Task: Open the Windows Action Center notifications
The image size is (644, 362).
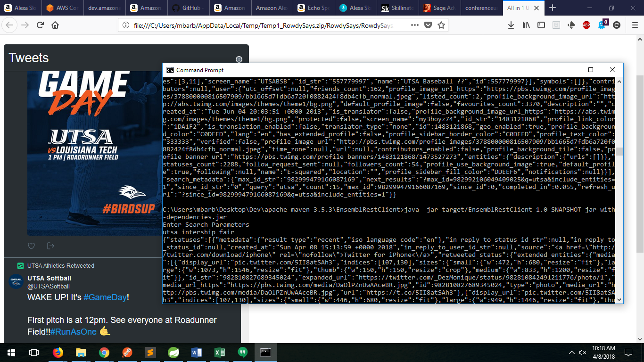Action: point(628,352)
